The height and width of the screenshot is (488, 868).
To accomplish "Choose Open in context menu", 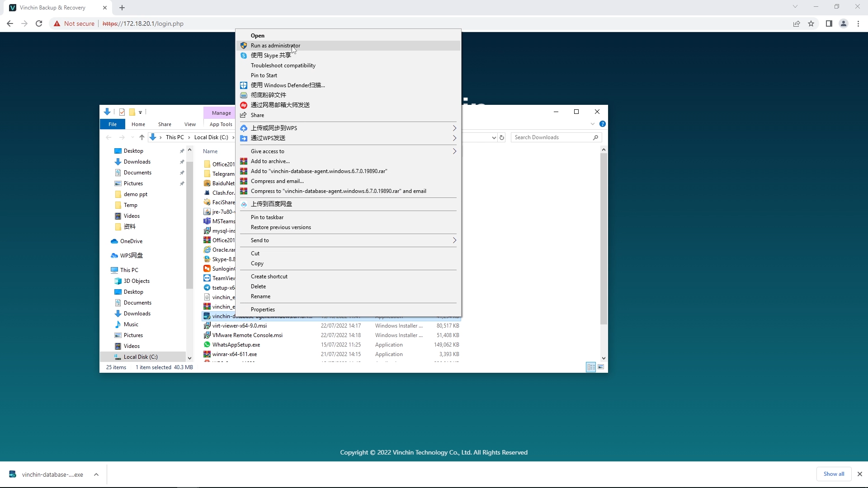I will click(348, 36).
